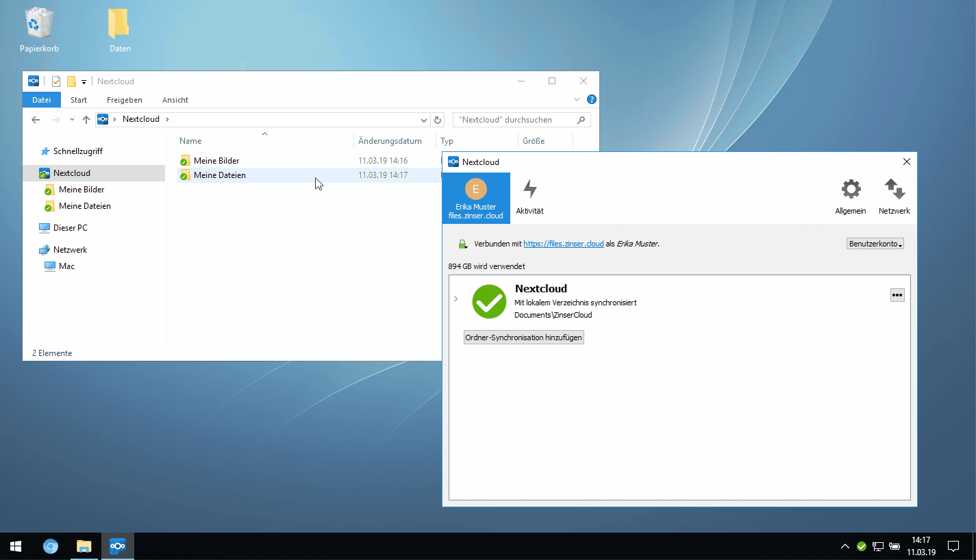Select Schnellzugriff in navigation pane
Image resolution: width=976 pixels, height=560 pixels.
pyautogui.click(x=78, y=151)
